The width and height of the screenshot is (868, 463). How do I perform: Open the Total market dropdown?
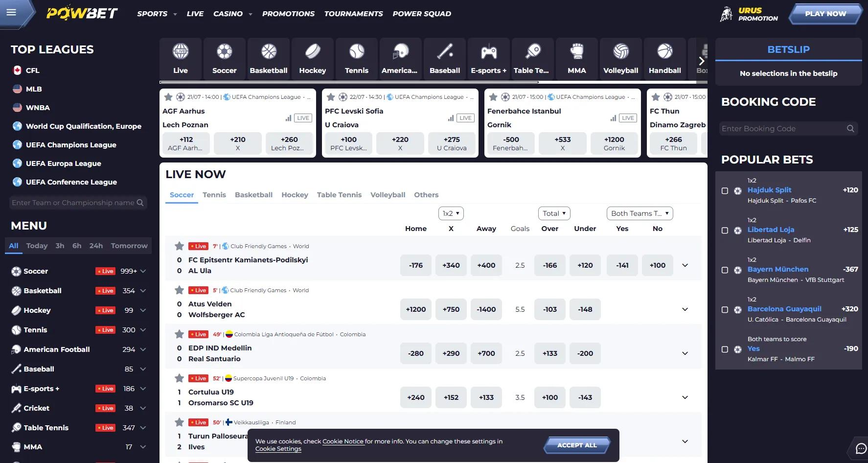coord(554,213)
